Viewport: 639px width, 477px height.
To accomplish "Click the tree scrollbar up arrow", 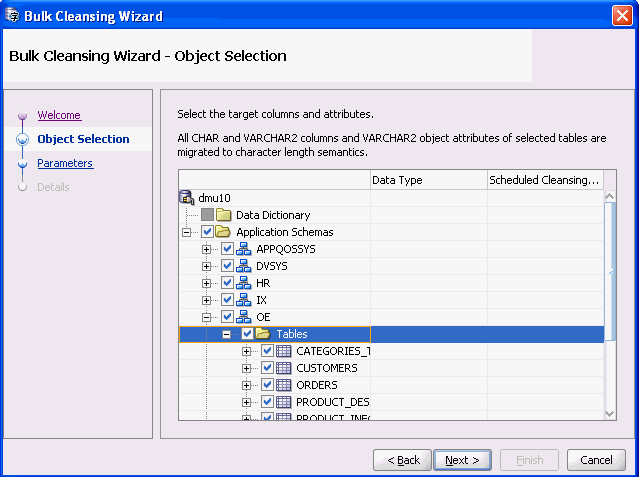I will point(610,197).
